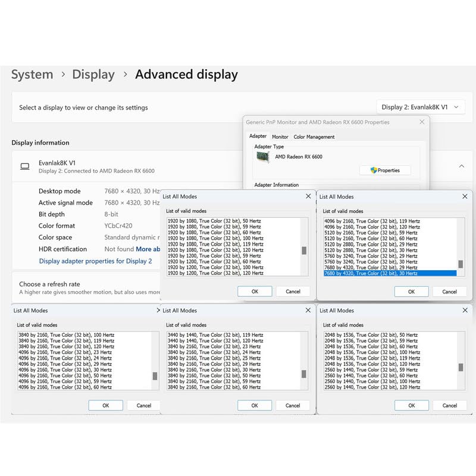Go back to System in the breadcrumb
The height and width of the screenshot is (476, 476).
tap(32, 74)
